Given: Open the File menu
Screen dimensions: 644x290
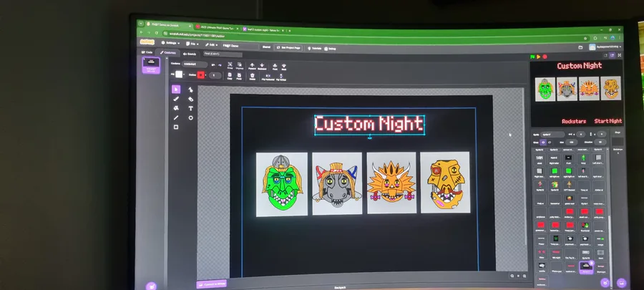Looking at the screenshot, I should 192,44.
